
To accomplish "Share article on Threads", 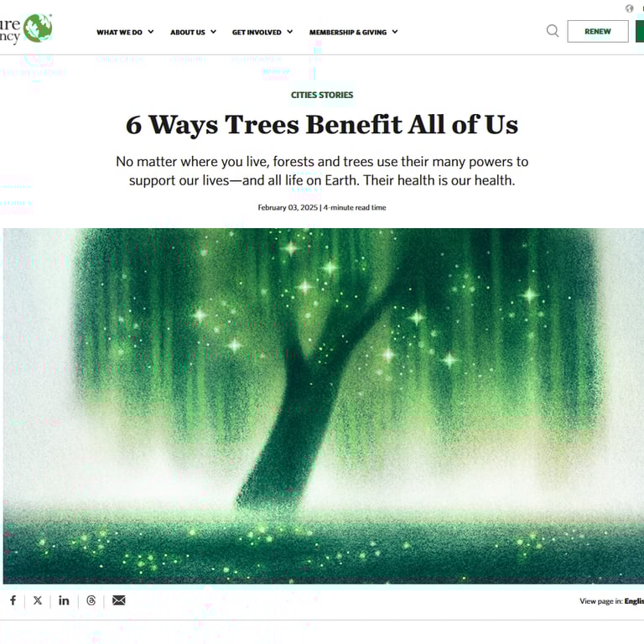I will tap(91, 600).
